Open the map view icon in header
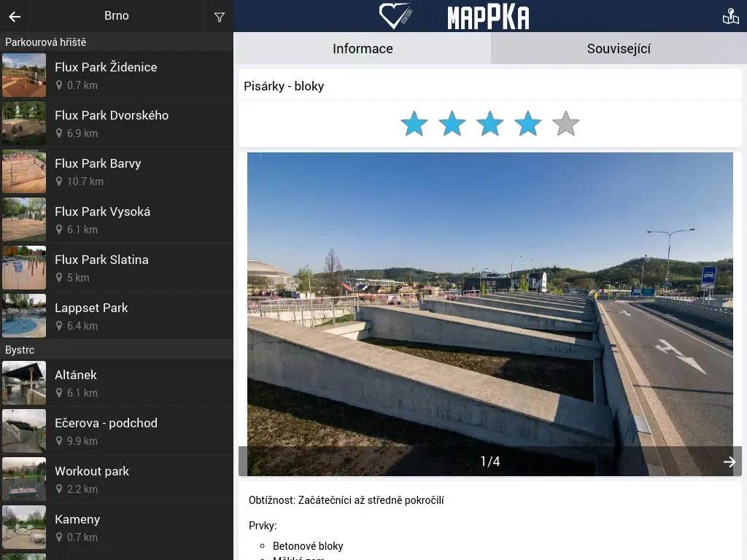 point(730,16)
